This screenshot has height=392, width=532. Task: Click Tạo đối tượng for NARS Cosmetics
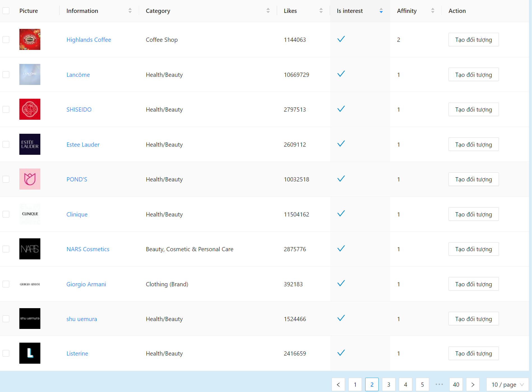click(473, 249)
